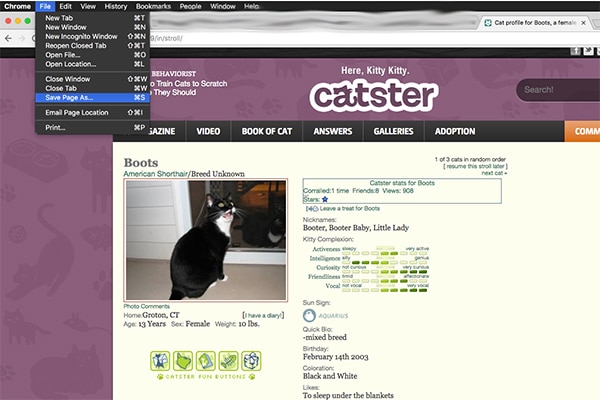The width and height of the screenshot is (600, 400).
Task: Select Open File... menu entry
Action: [92, 55]
